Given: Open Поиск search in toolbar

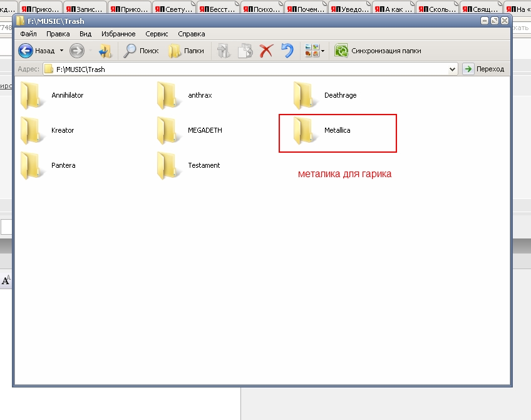Looking at the screenshot, I should pyautogui.click(x=141, y=51).
